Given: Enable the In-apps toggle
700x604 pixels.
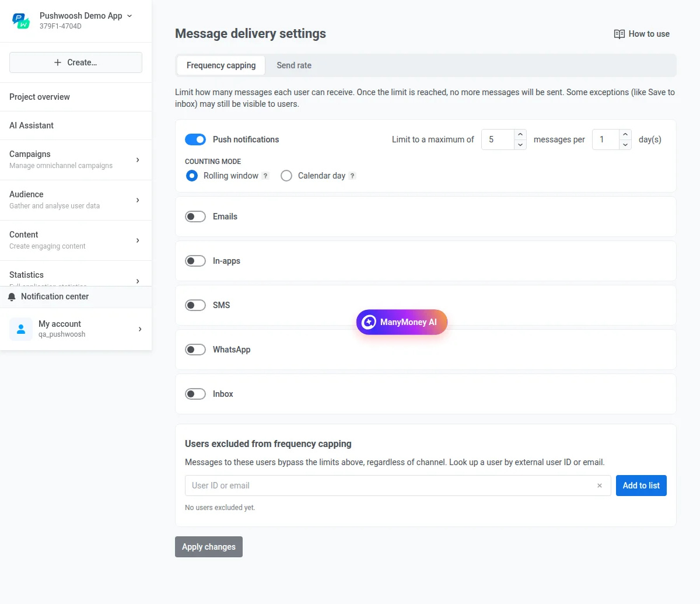Looking at the screenshot, I should tap(195, 261).
